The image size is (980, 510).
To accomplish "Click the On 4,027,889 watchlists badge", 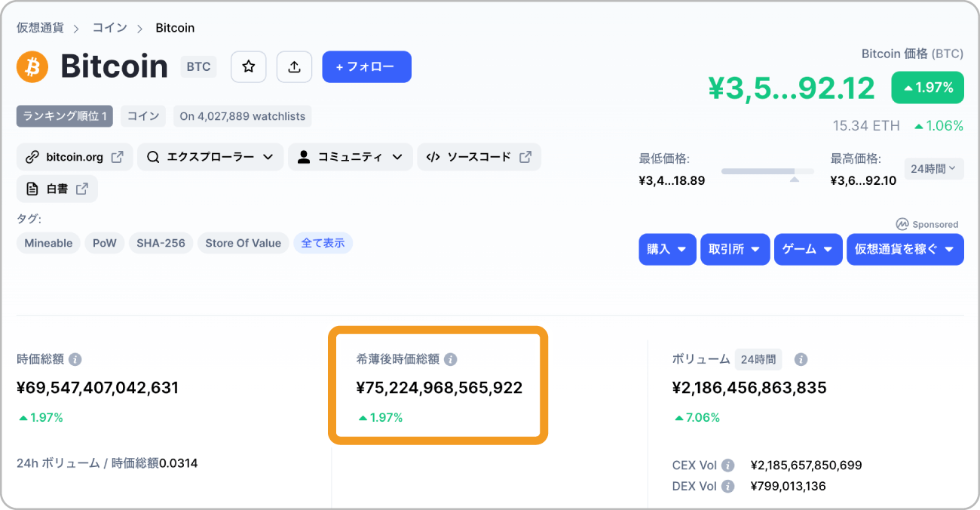I will tap(242, 116).
